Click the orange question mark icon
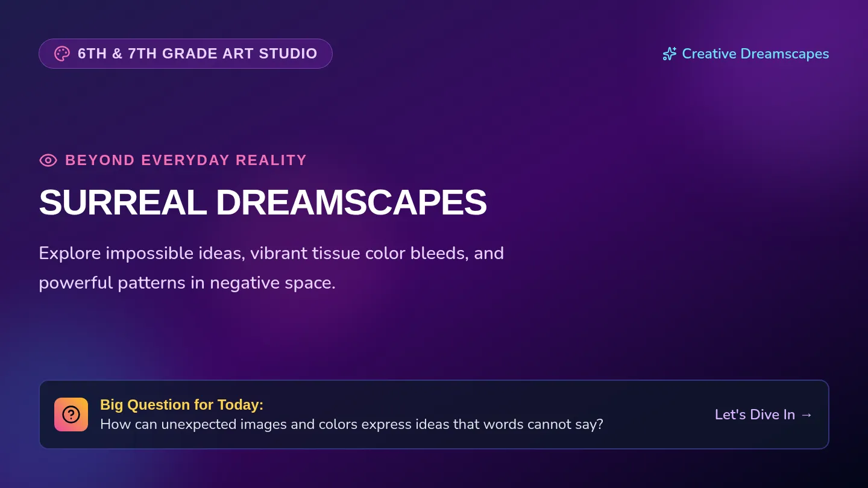Viewport: 868px width, 488px height. [71, 414]
